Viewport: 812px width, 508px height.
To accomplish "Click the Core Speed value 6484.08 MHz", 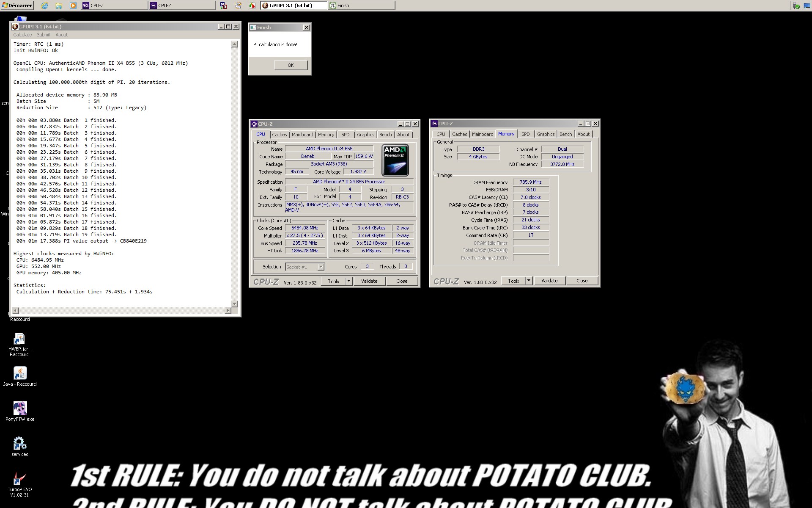I will coord(305,228).
